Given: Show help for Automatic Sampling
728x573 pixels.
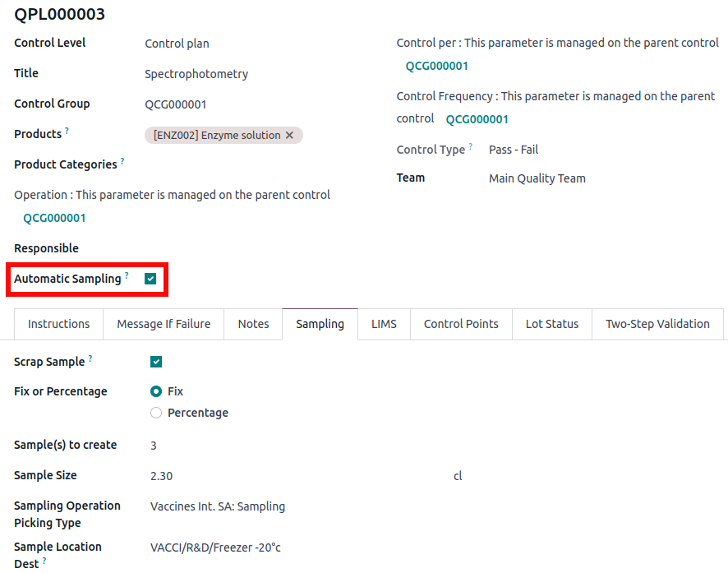Looking at the screenshot, I should tap(127, 275).
